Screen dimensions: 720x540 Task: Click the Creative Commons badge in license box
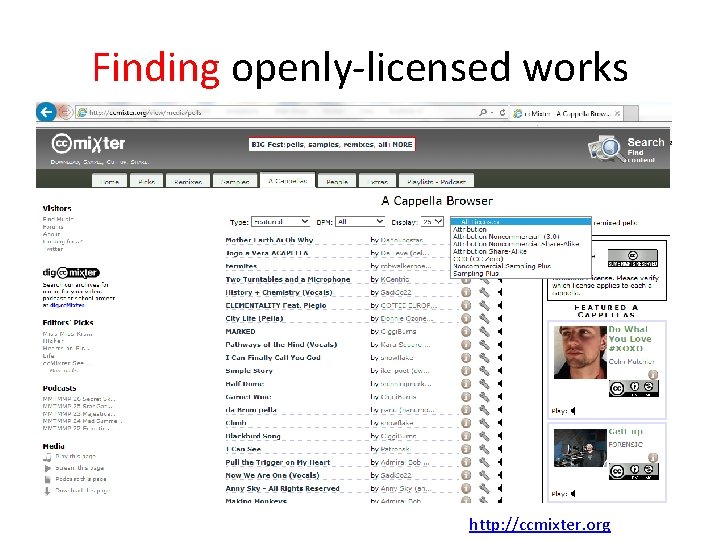click(632, 258)
